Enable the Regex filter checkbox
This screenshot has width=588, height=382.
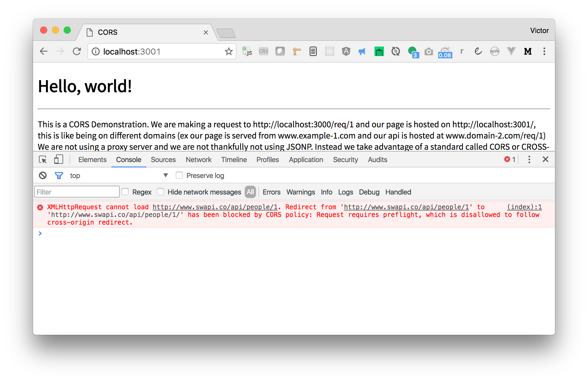(125, 192)
